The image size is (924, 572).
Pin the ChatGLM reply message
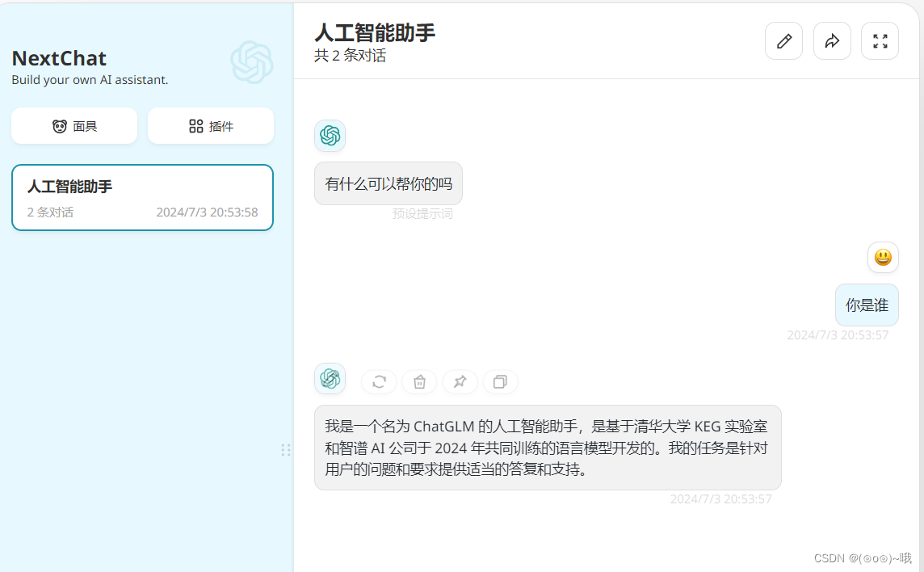pos(460,382)
